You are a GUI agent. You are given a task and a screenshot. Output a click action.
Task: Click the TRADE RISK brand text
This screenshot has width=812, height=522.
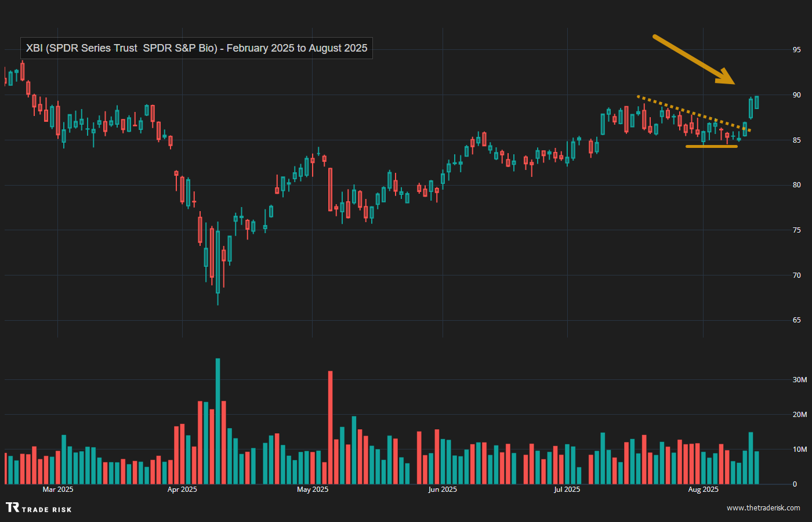coord(47,509)
